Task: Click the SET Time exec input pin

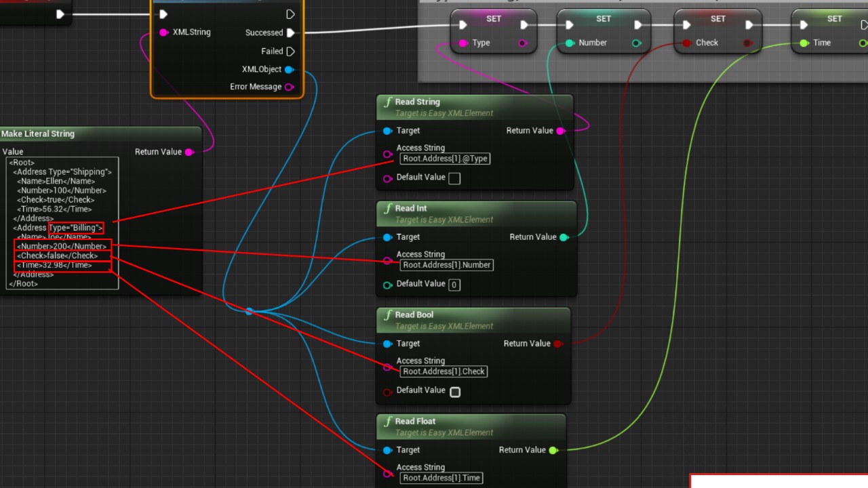Action: click(x=804, y=25)
